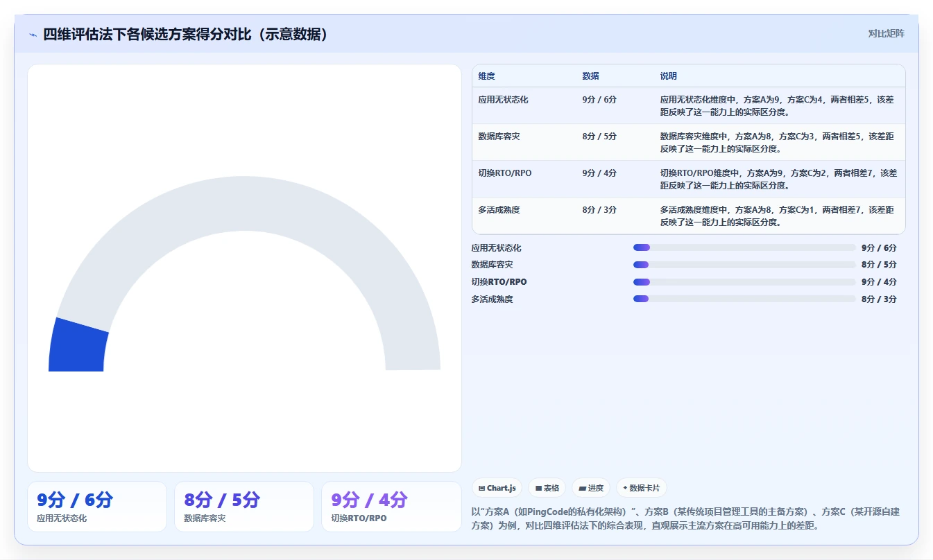
Task: Click the 8分 / 5分 value beside the 数据库容灾 bar
Action: (879, 265)
